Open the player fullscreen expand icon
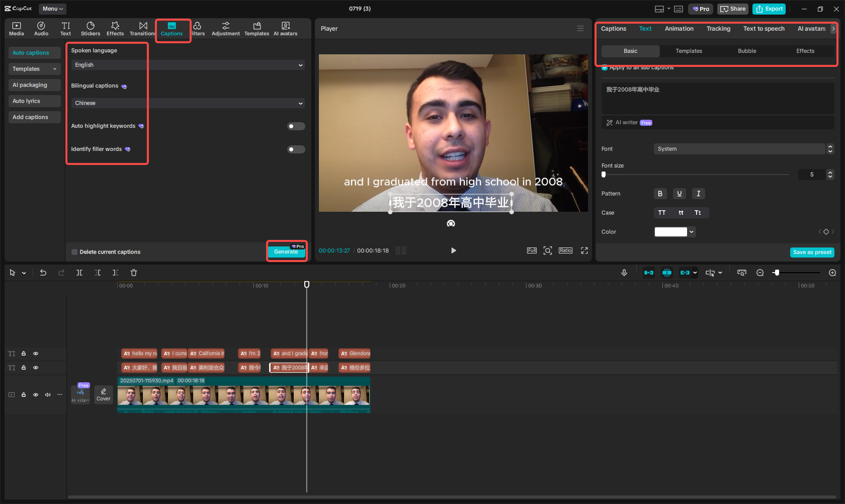Viewport: 845px width, 504px height. coord(584,250)
